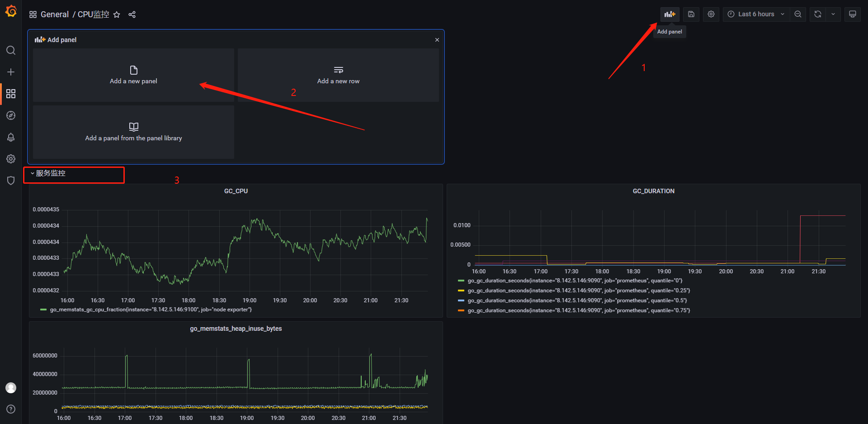Star the CPU监控 dashboard as favorite

coord(117,14)
